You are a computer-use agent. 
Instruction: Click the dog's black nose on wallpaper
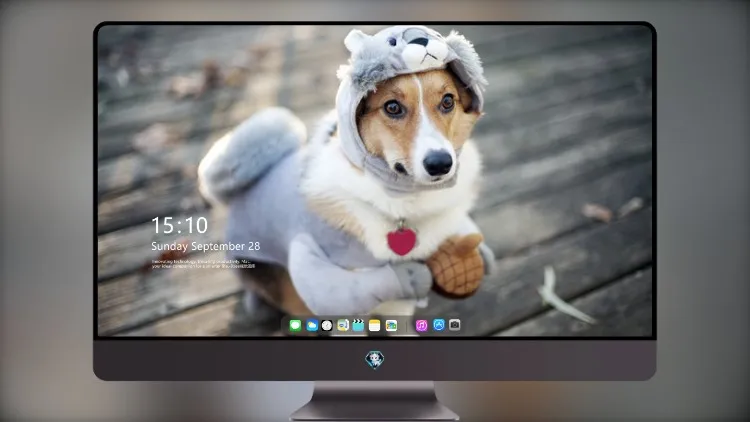[x=438, y=163]
